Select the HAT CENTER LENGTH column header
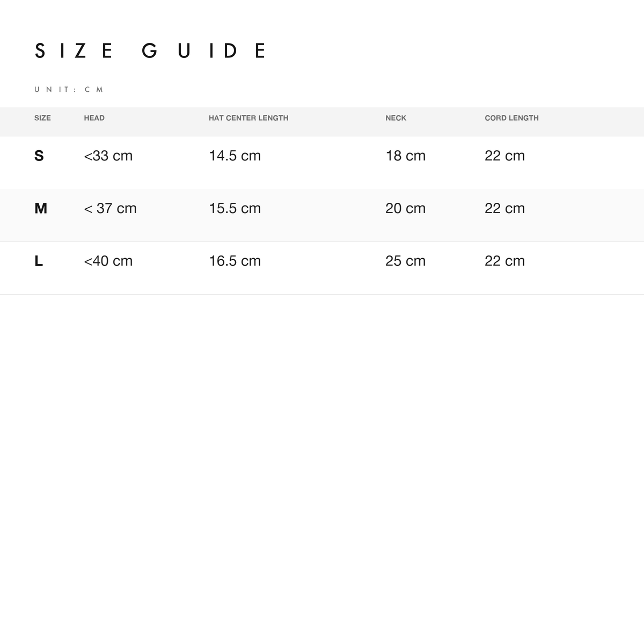The image size is (644, 644). pos(248,118)
